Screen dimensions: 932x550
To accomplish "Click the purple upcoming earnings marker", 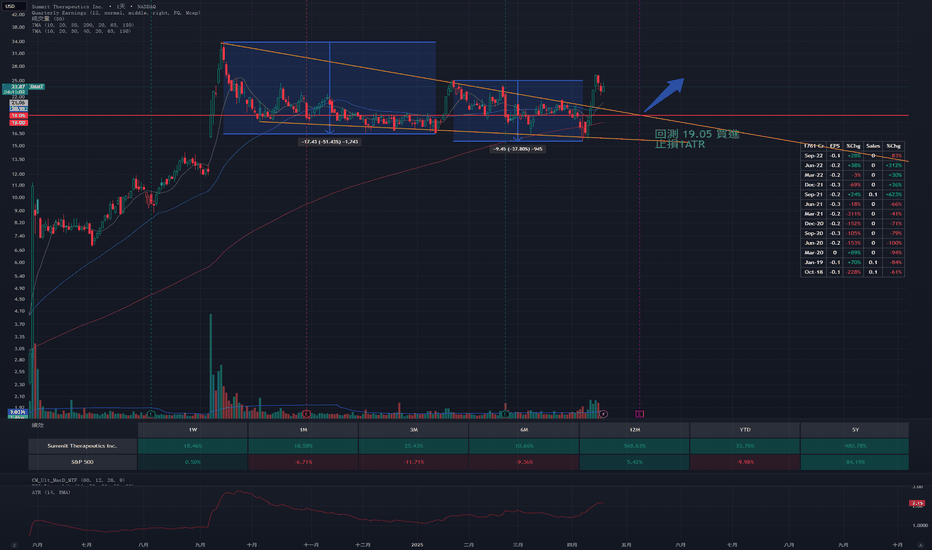I will (640, 414).
